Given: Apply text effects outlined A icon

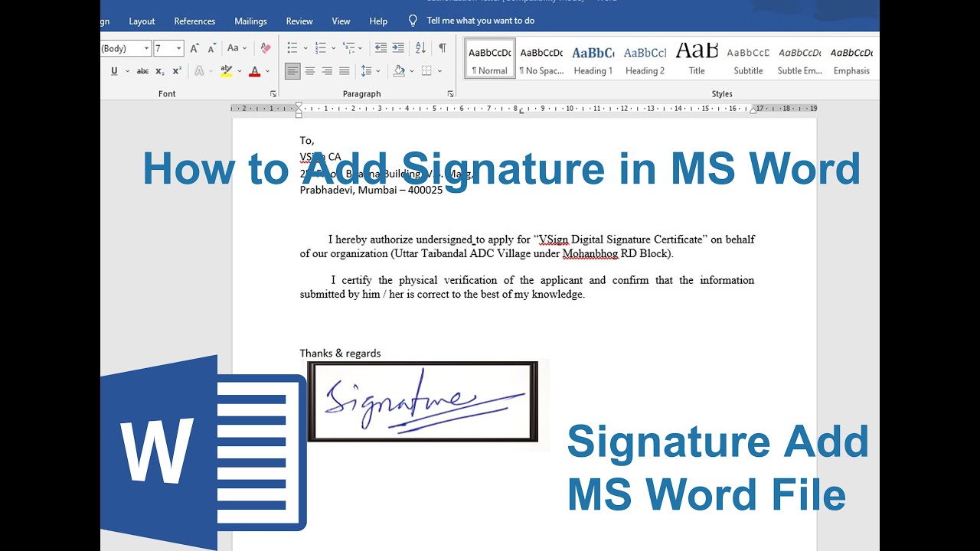Looking at the screenshot, I should pos(199,71).
